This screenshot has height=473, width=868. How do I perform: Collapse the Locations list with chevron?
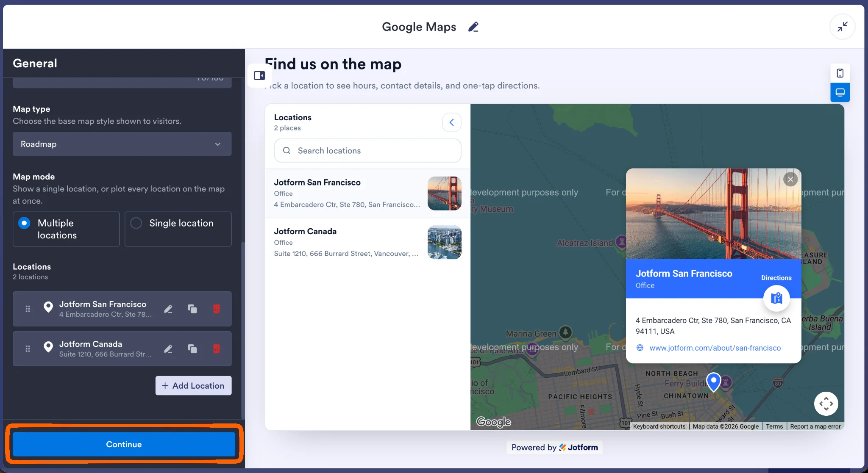click(x=452, y=122)
